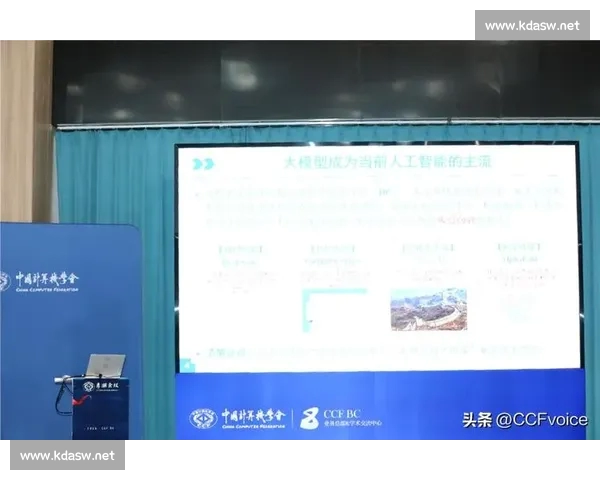Image resolution: width=600 pixels, height=480 pixels.
Task: Click the second bracketed column heading on the slide
Action: (x=327, y=247)
